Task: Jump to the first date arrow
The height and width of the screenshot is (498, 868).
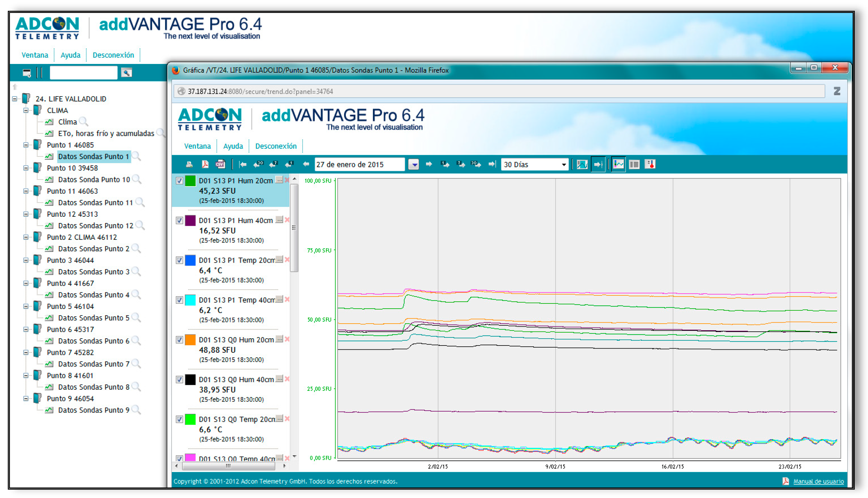Action: [243, 164]
